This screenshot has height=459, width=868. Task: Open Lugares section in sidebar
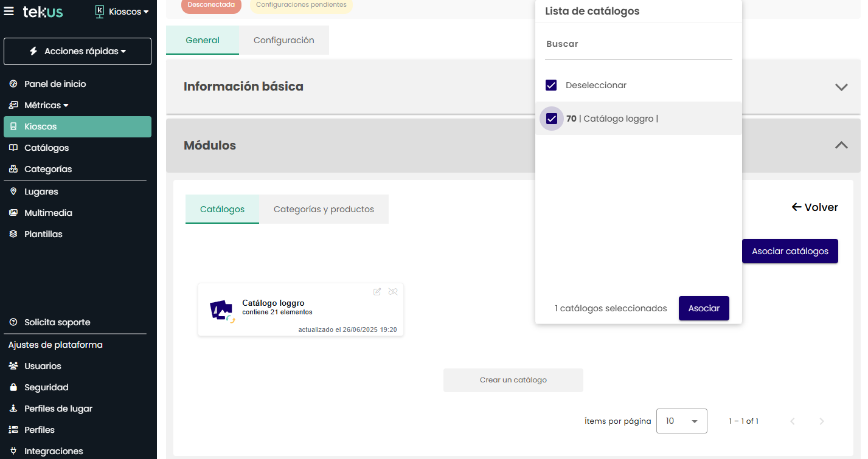[x=41, y=192]
